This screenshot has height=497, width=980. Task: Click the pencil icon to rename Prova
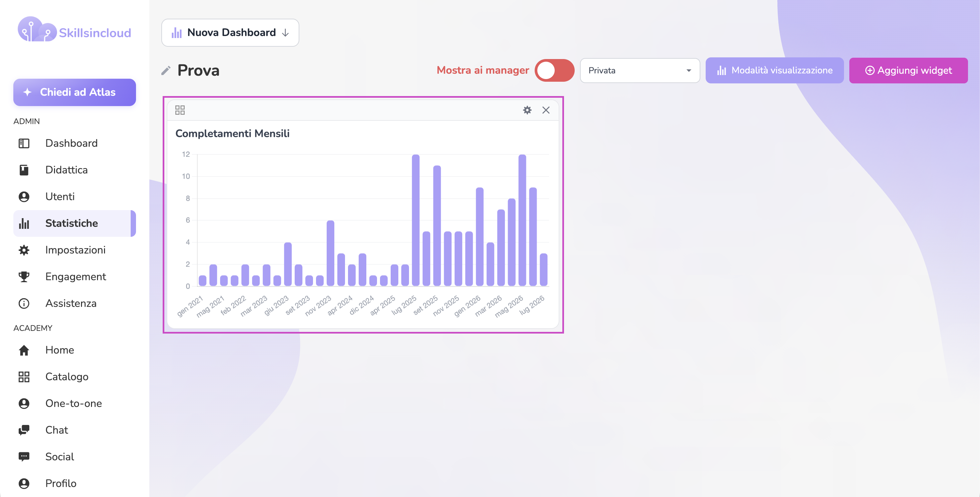[165, 71]
